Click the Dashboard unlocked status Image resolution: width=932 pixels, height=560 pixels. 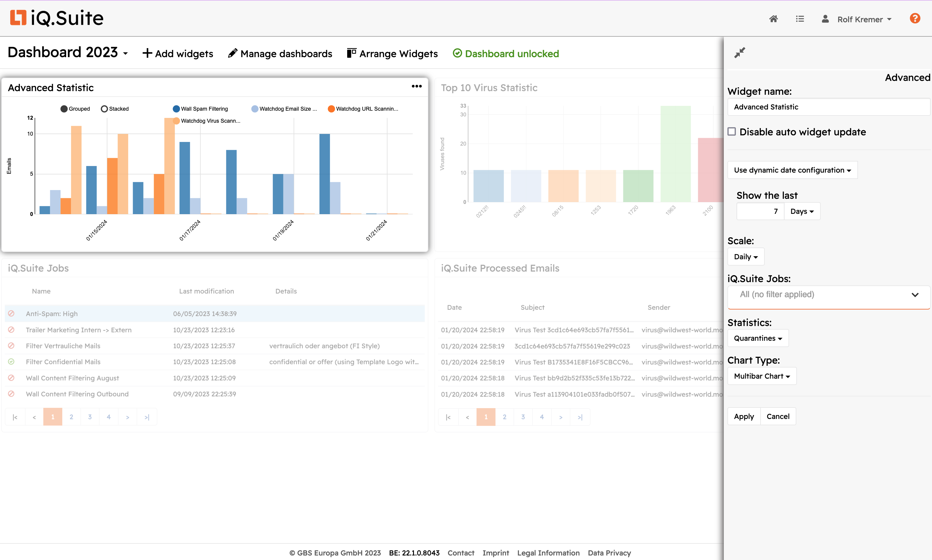point(505,54)
